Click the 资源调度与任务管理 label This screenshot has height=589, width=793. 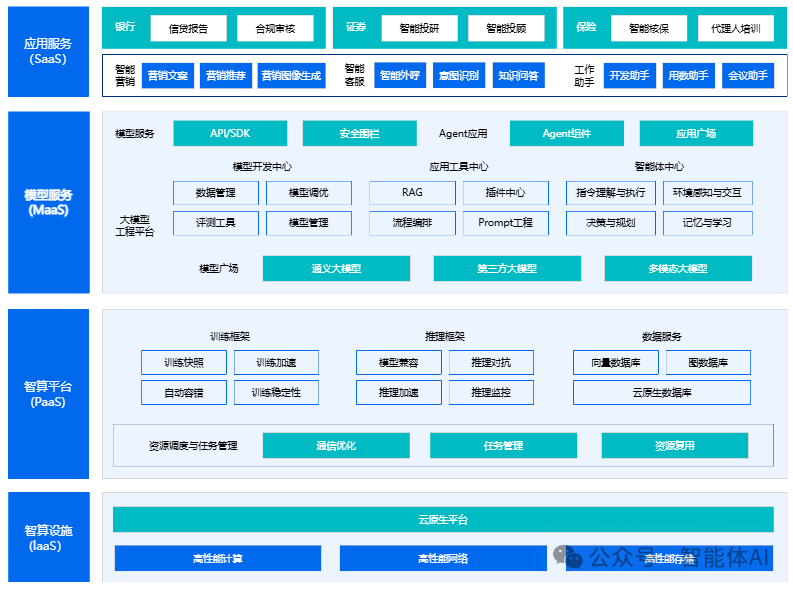point(193,445)
